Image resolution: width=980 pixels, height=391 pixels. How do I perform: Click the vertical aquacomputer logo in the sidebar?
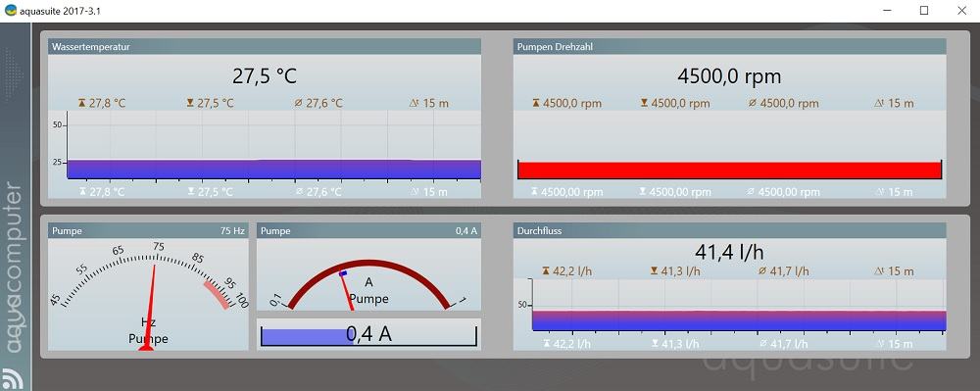pos(14,268)
